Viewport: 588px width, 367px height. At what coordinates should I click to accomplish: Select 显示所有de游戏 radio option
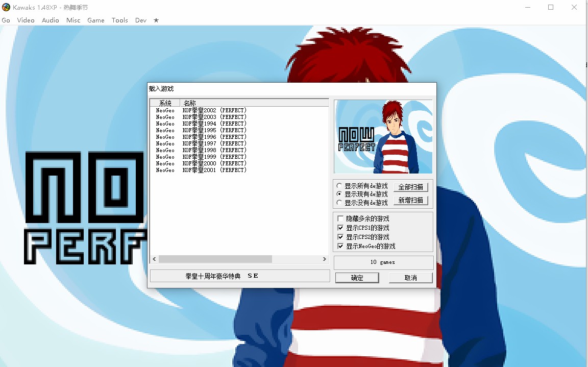[362, 186]
